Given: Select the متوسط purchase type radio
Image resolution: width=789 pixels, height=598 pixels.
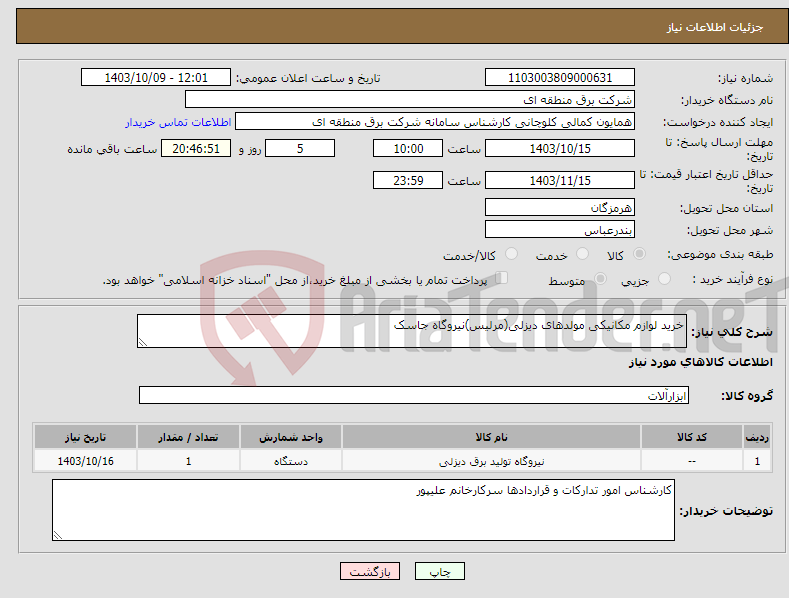Looking at the screenshot, I should tap(600, 279).
